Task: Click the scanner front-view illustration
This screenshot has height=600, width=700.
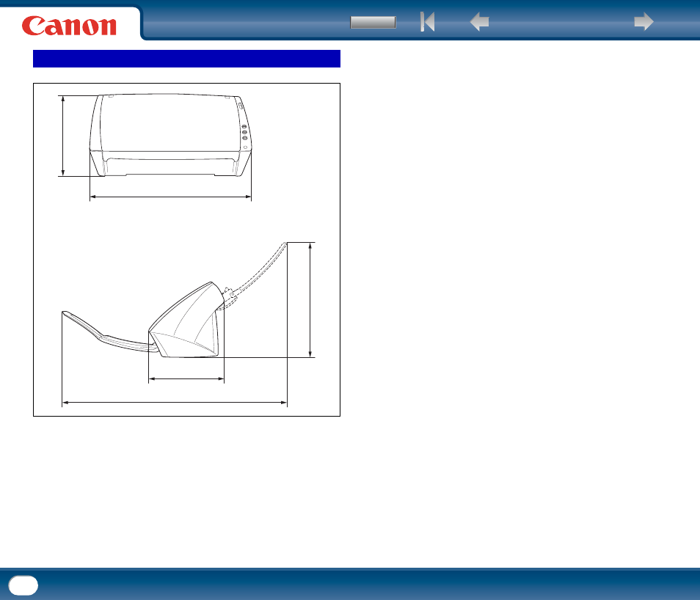Action: pyautogui.click(x=170, y=135)
